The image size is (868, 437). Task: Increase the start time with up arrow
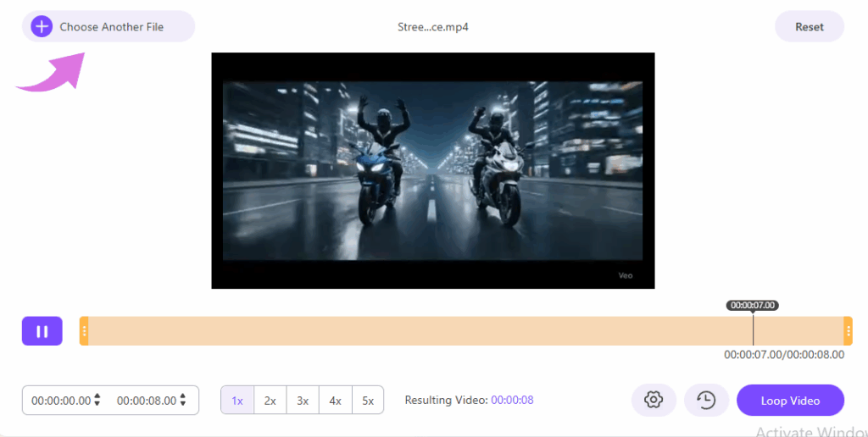click(97, 396)
